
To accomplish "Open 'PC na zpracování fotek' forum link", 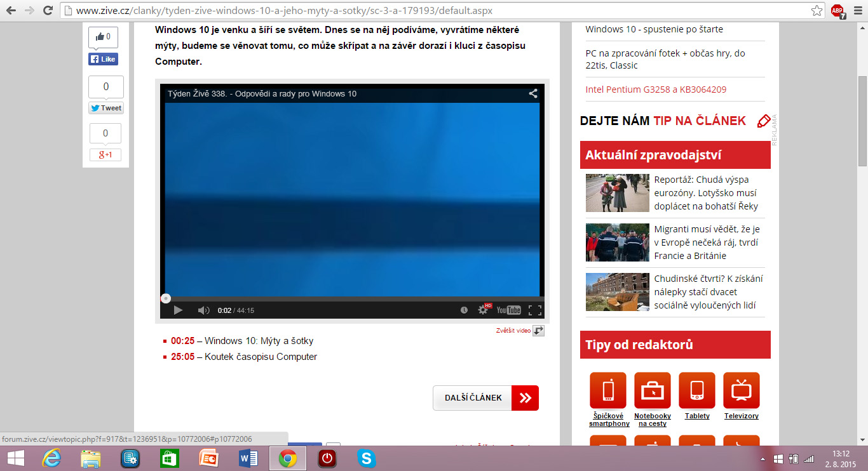I will point(665,59).
